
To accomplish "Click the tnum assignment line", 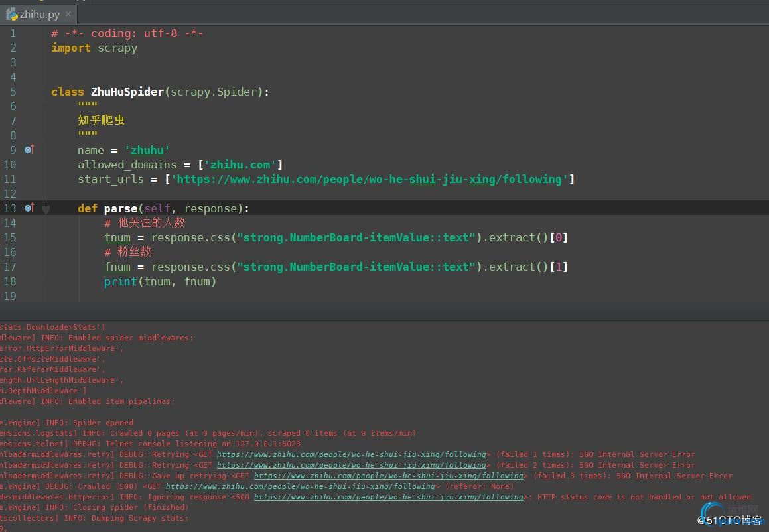I will (x=336, y=237).
